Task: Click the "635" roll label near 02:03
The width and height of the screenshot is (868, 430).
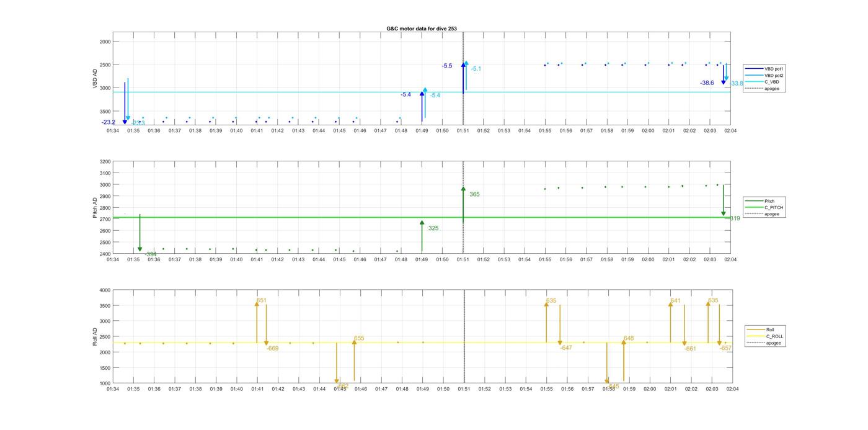Action: [713, 300]
